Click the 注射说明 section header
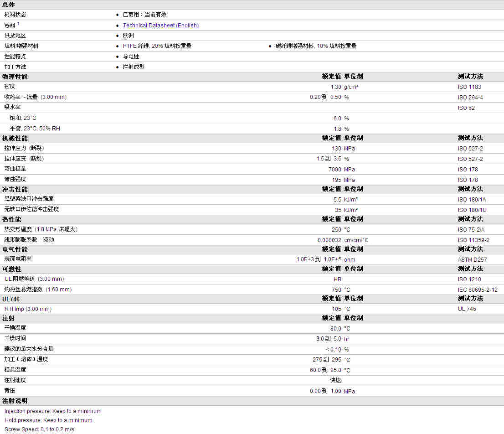Image resolution: width=504 pixels, height=434 pixels. point(15,401)
